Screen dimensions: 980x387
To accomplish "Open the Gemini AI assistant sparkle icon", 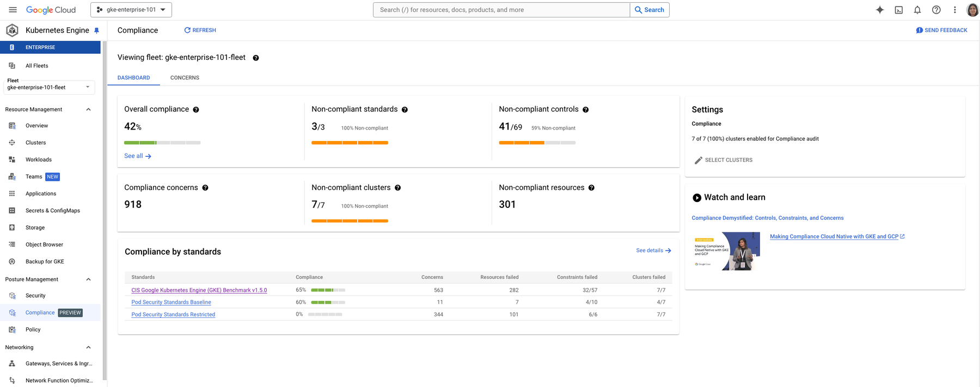I will tap(879, 10).
